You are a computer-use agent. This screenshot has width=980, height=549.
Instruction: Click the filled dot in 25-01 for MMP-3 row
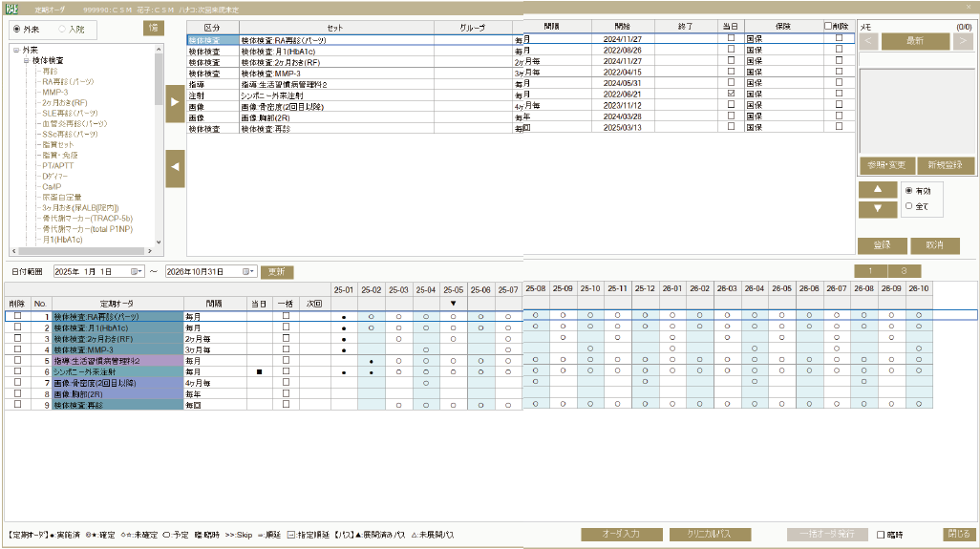click(x=344, y=350)
